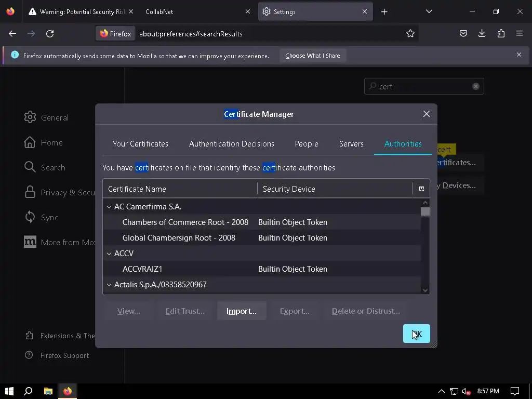Open a new tab with plus
This screenshot has height=399, width=532.
(x=384, y=12)
